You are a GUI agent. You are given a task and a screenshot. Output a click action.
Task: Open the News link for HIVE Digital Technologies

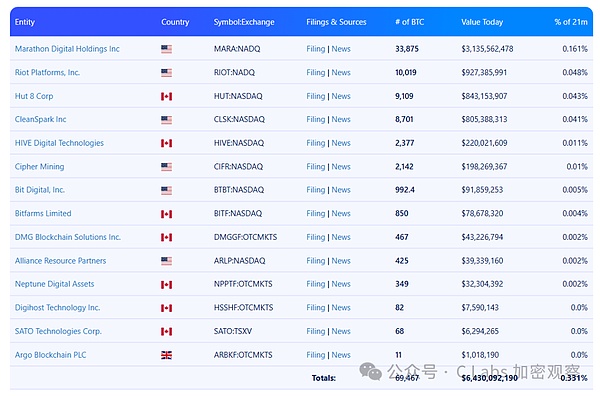[x=341, y=143]
